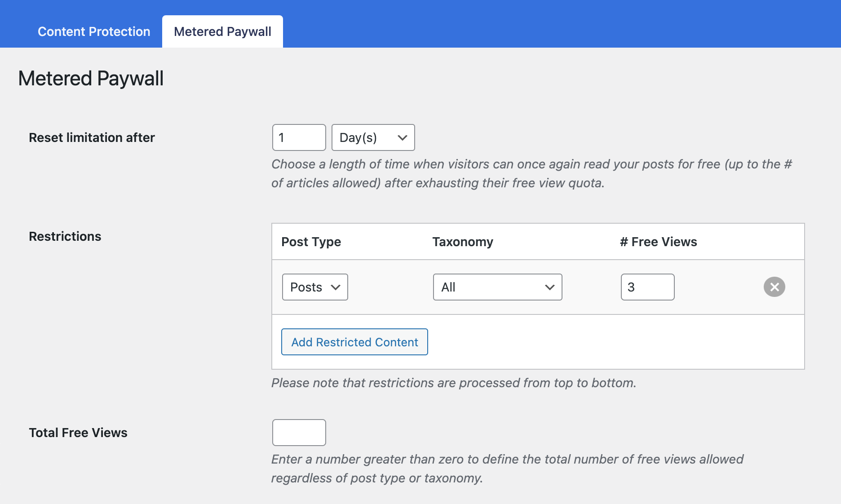Screen dimensions: 841x504
Task: Click the Reset limitation number field
Action: [299, 137]
